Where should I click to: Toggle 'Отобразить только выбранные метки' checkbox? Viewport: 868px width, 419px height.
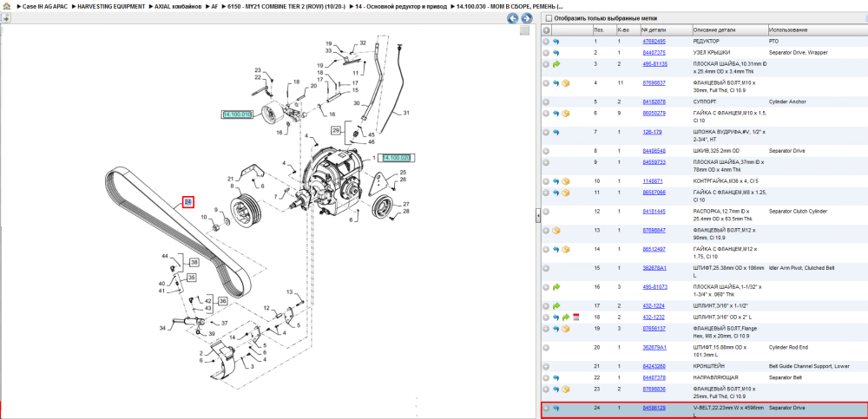click(x=549, y=18)
